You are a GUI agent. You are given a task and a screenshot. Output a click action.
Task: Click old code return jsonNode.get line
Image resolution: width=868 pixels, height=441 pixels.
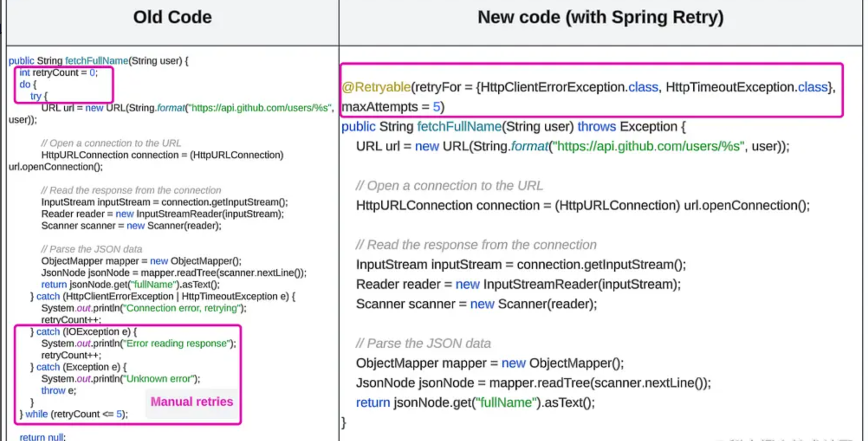click(130, 284)
